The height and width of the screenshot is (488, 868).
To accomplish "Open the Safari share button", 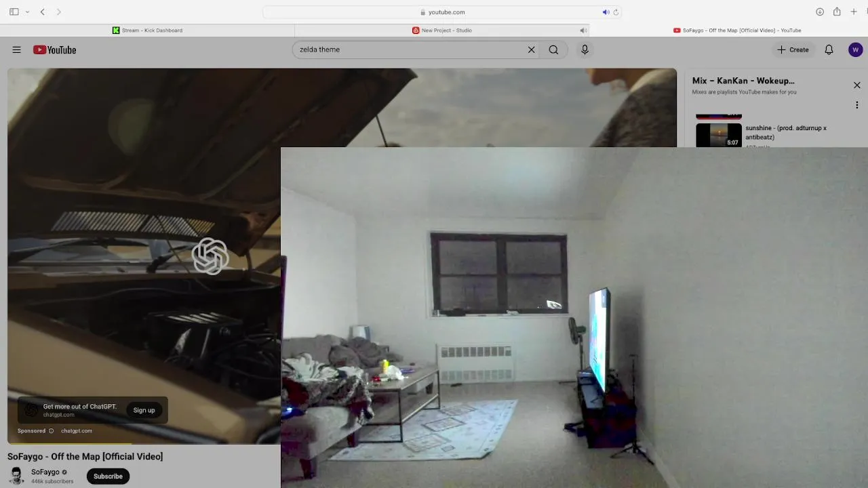I will [x=837, y=12].
